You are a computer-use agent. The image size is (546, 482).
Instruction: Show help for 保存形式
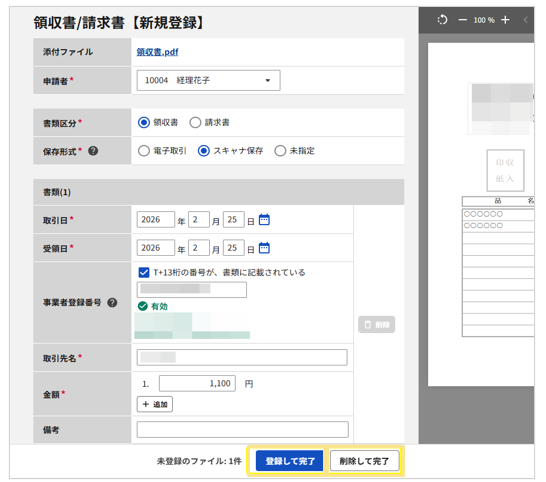[93, 151]
